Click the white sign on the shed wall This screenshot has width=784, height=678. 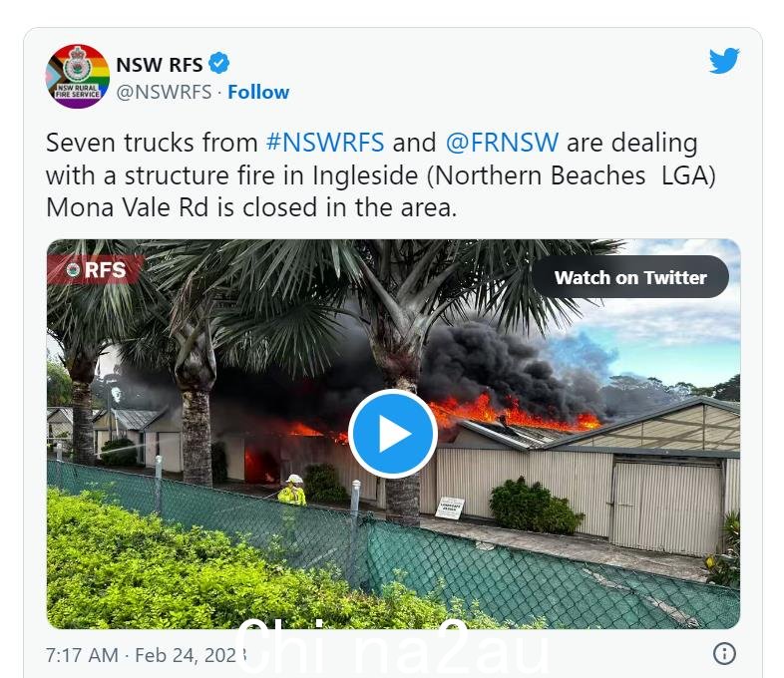pos(450,508)
